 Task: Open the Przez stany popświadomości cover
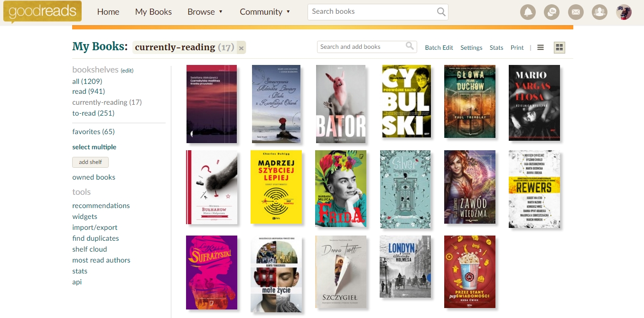(x=470, y=272)
